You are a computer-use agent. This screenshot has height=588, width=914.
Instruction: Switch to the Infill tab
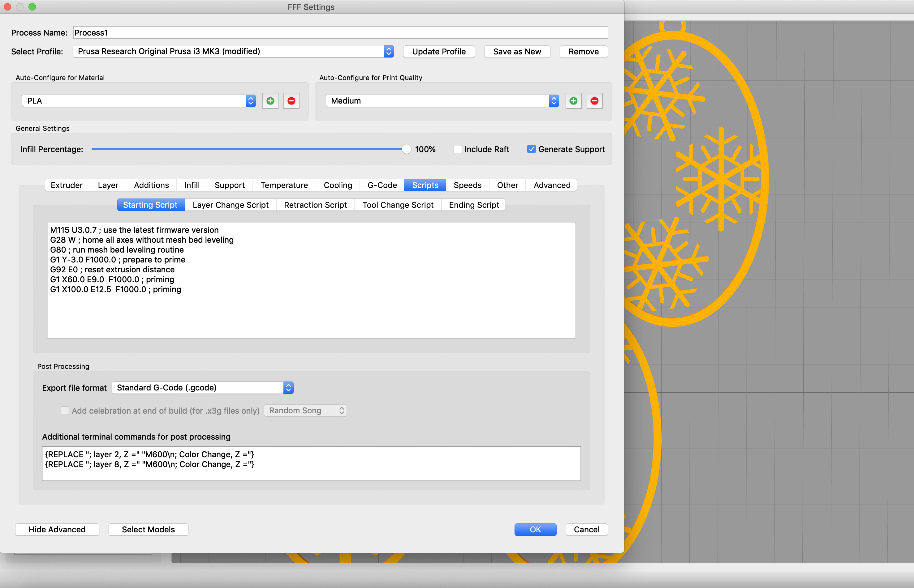click(192, 185)
